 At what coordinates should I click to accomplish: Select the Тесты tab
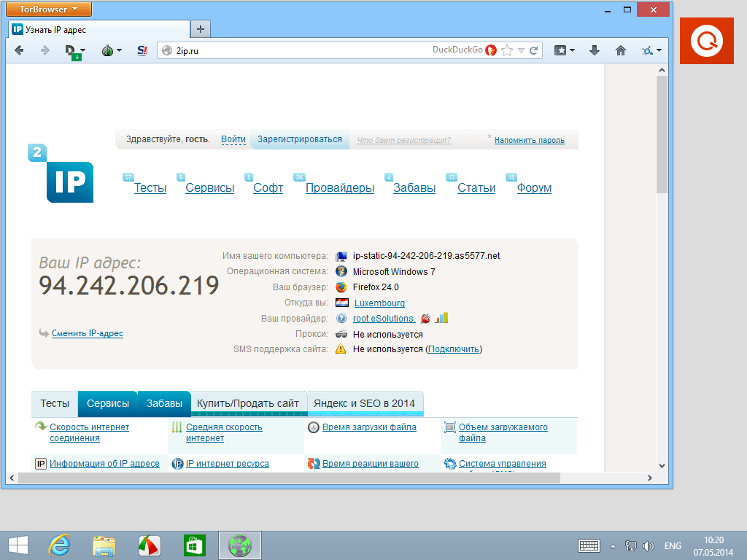(54, 403)
